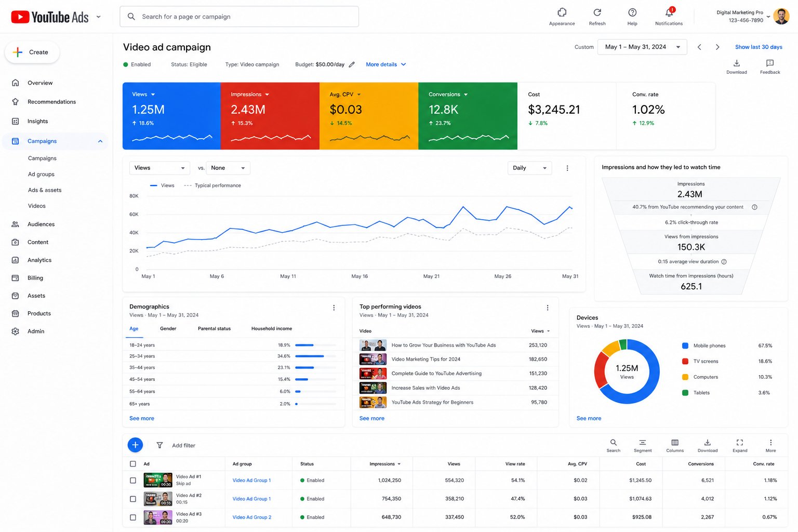
Task: Open the Conversions dropdown on green scorecard
Action: (465, 95)
